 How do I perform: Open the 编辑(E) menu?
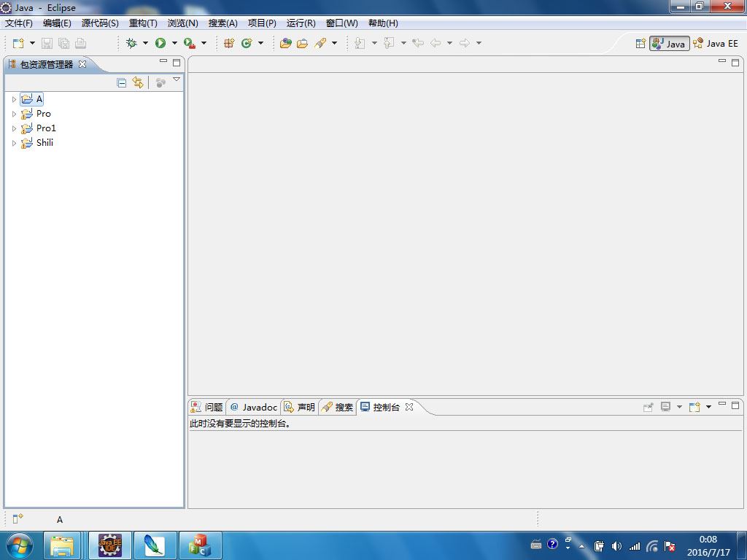[x=57, y=23]
